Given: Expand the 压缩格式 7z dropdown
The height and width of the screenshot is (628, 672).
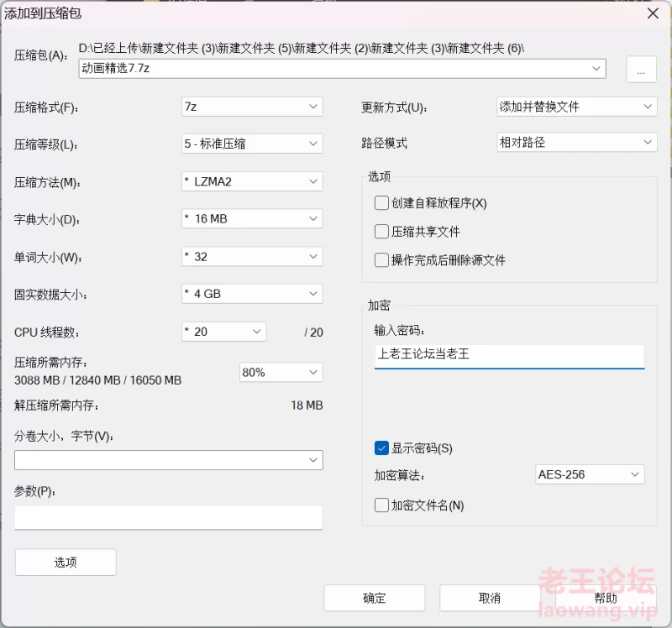Looking at the screenshot, I should (252, 107).
